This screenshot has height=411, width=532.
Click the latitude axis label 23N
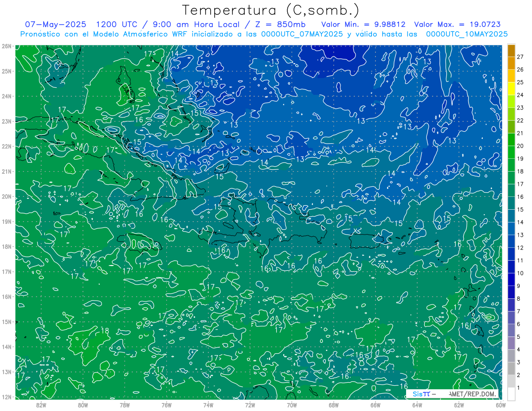pos(6,121)
